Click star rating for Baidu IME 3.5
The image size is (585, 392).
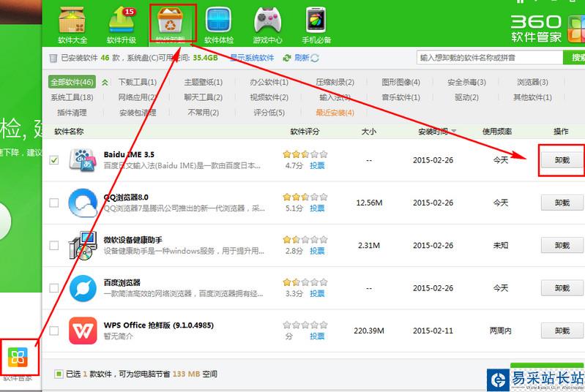point(305,154)
